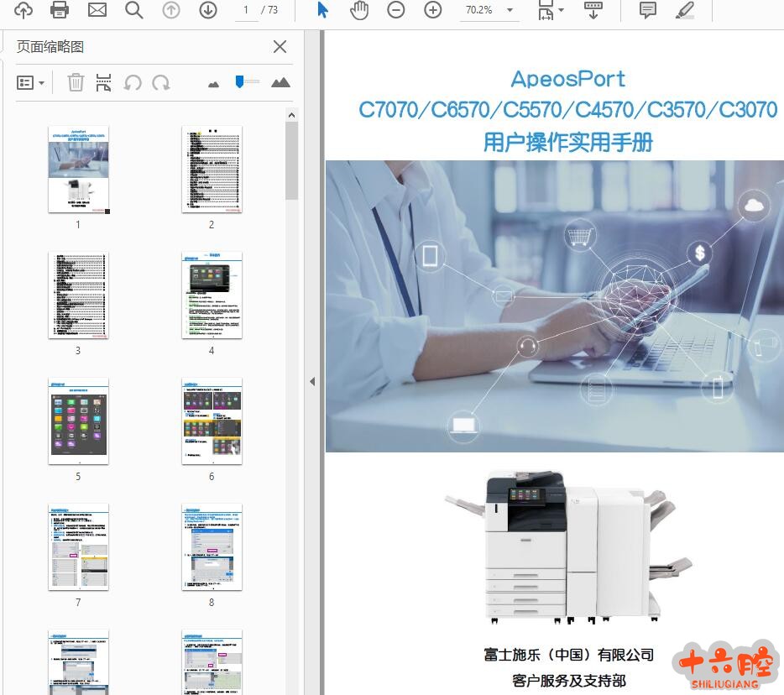Click the email envelope icon
The image size is (784, 695).
[97, 10]
